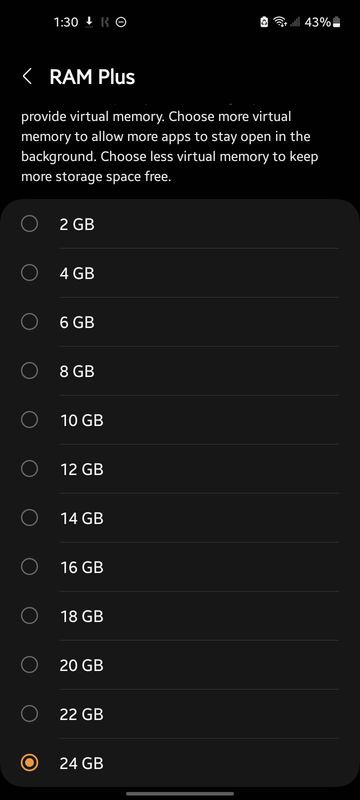
Task: Tap the download arrow status icon
Action: 89,22
